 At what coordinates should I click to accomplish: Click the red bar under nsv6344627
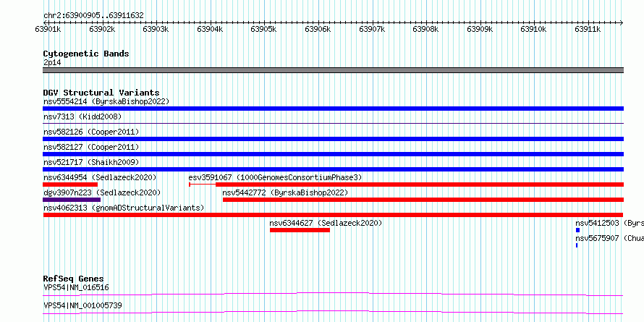click(300, 230)
